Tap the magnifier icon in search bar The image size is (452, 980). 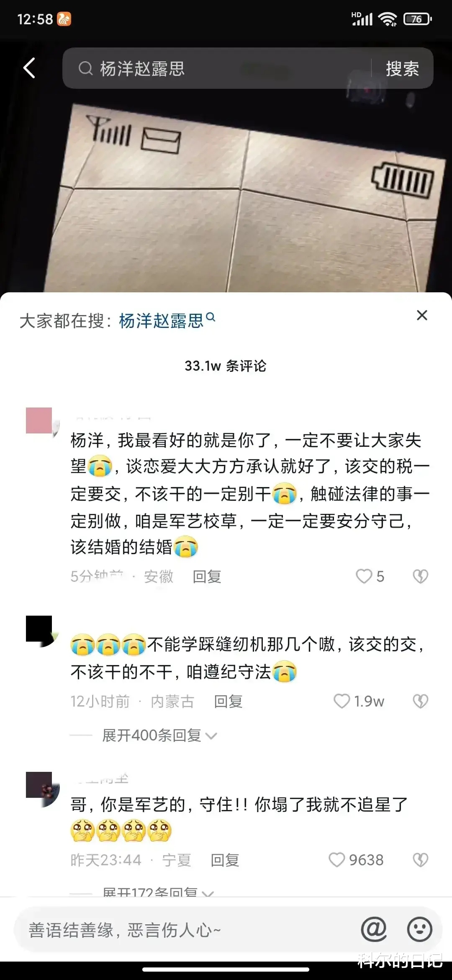[x=86, y=68]
